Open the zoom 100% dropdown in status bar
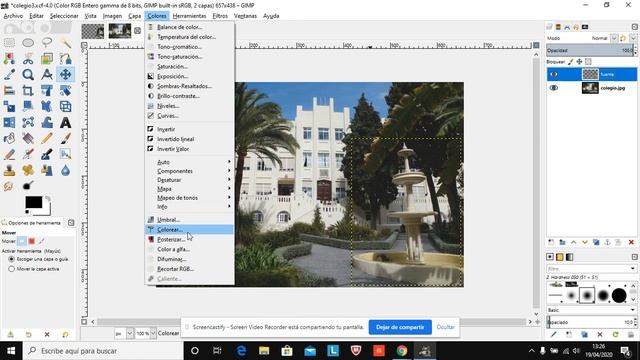The height and width of the screenshot is (360, 640). coord(153,333)
